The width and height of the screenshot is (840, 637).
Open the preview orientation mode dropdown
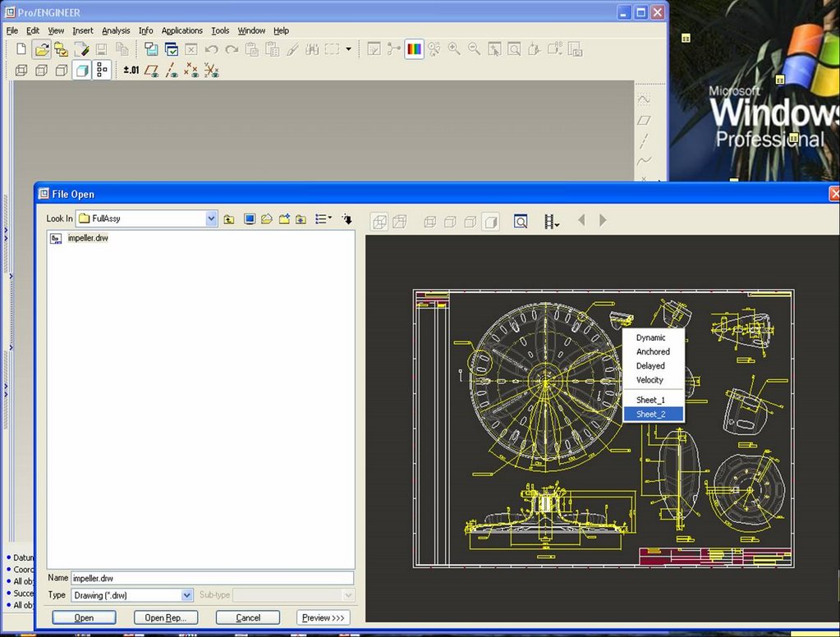coord(552,222)
